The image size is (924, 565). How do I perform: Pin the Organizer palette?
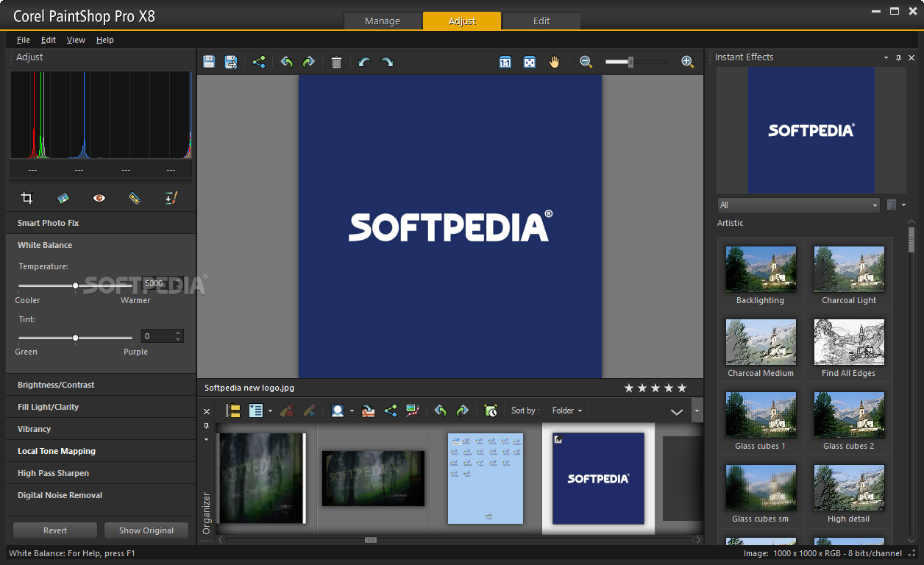tap(206, 426)
